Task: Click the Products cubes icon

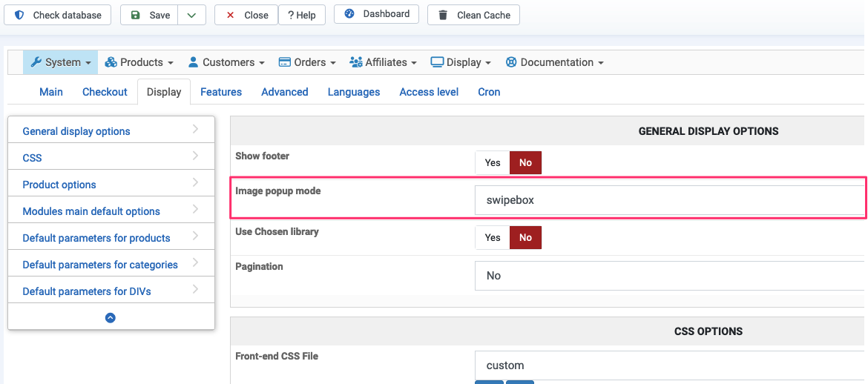Action: [111, 62]
